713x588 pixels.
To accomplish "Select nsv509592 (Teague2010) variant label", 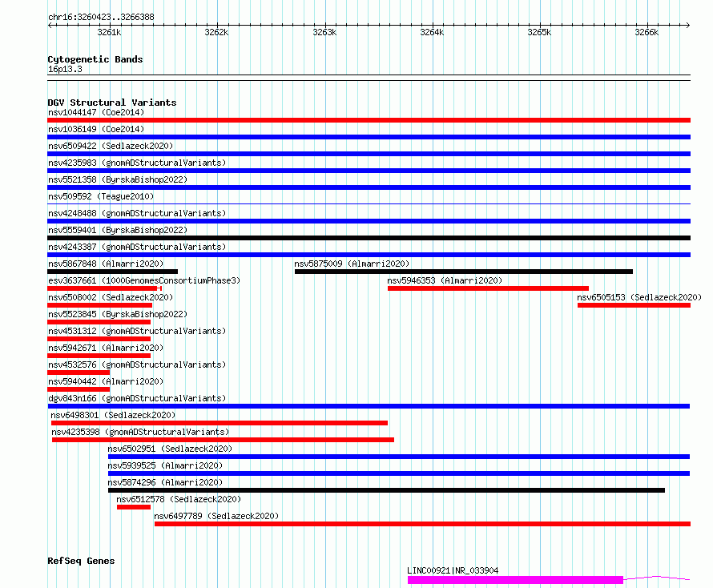I will pos(101,196).
